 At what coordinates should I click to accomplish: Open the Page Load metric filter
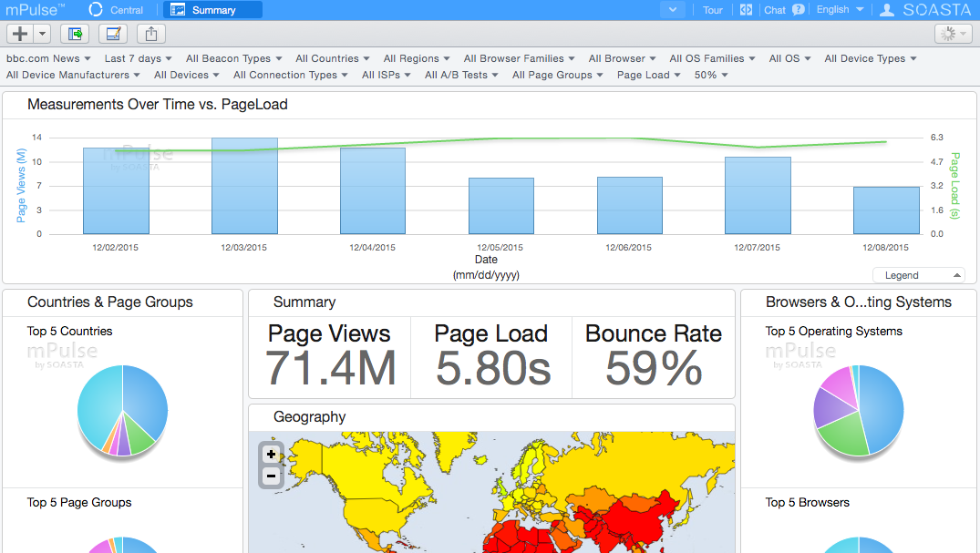coord(649,75)
